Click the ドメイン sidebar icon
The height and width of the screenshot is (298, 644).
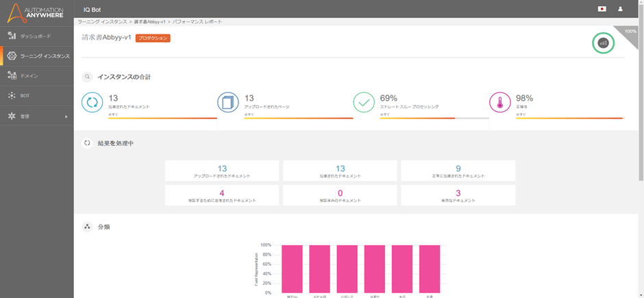pyautogui.click(x=12, y=75)
